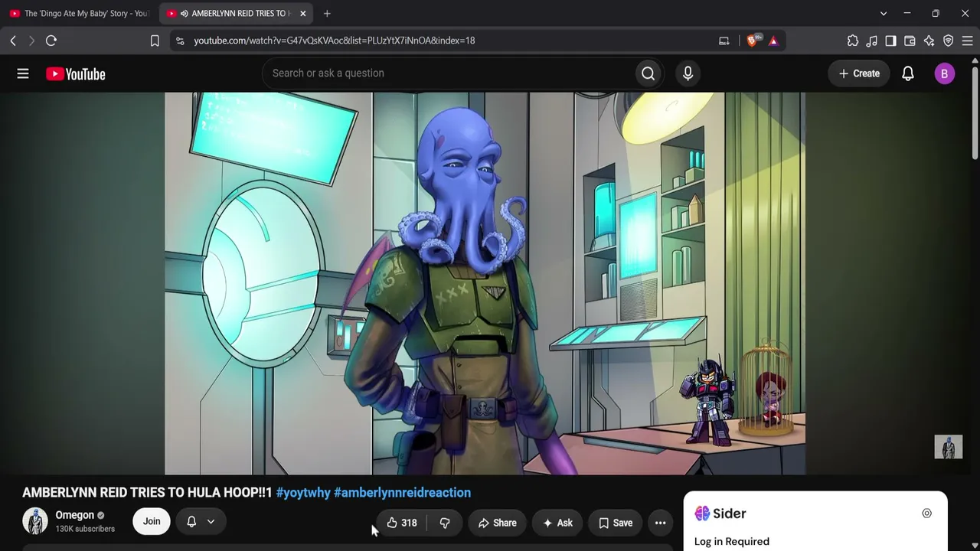Open the tab search dropdown chevron

[x=884, y=13]
